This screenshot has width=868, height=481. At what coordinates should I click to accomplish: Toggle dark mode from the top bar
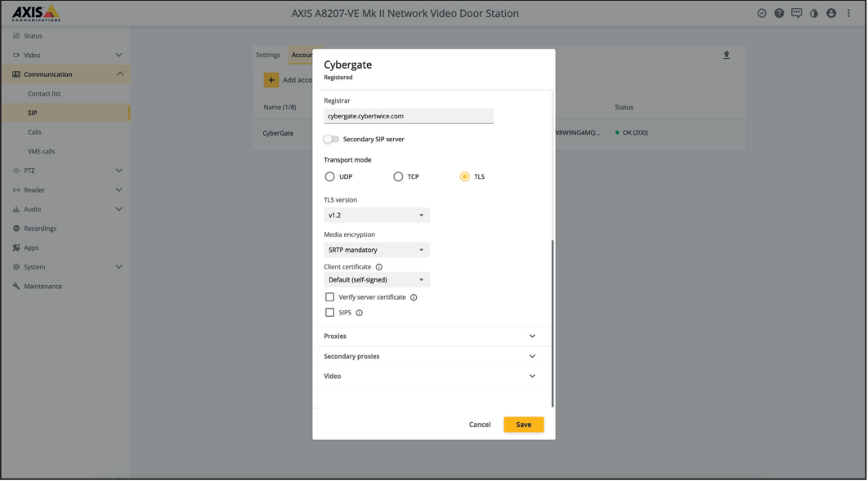pos(814,12)
